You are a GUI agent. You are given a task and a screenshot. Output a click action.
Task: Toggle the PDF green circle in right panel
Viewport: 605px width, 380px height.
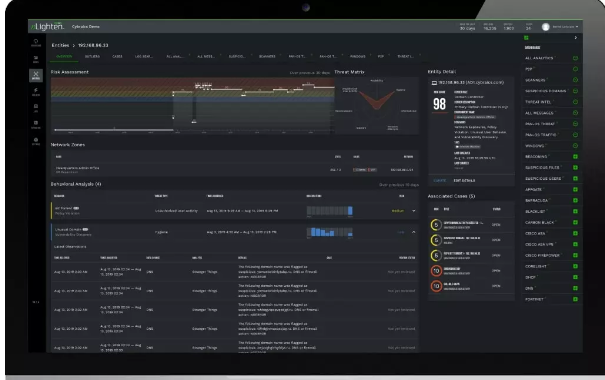pyautogui.click(x=575, y=69)
